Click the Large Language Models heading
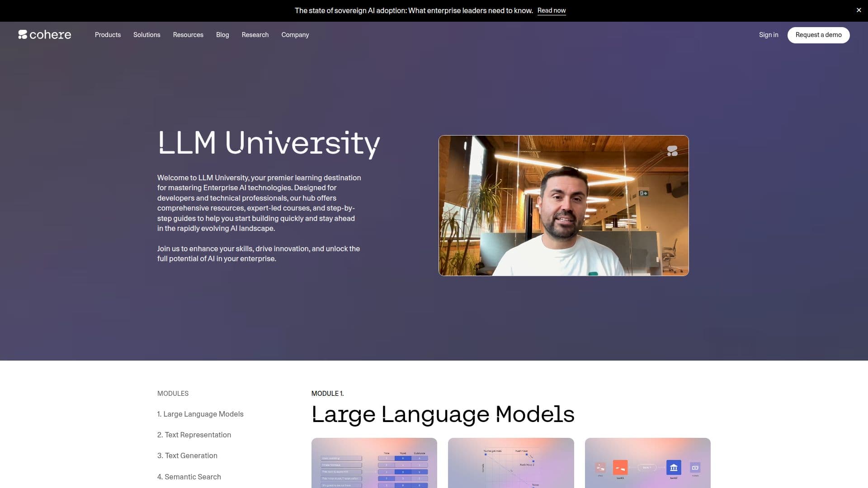Image resolution: width=868 pixels, height=488 pixels. (x=443, y=415)
